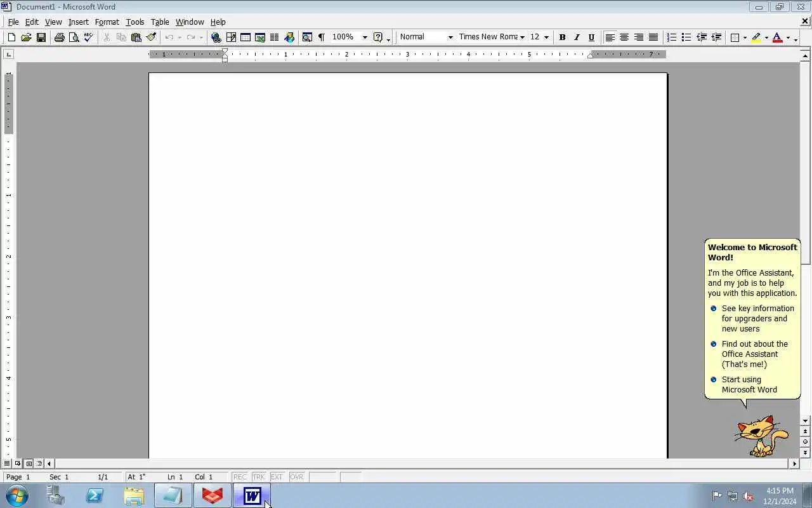Screen dimensions: 812x508
Task: Click the Office Assistant help icon
Action: click(x=378, y=37)
